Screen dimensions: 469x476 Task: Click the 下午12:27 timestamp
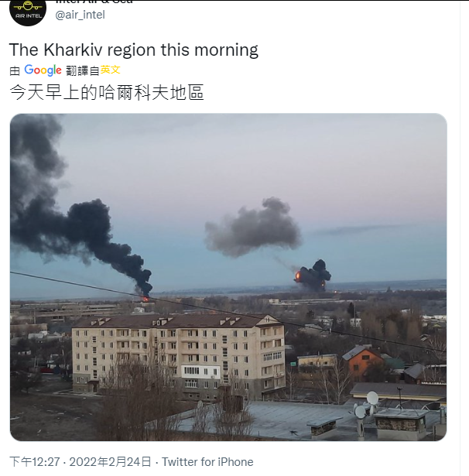pos(35,462)
